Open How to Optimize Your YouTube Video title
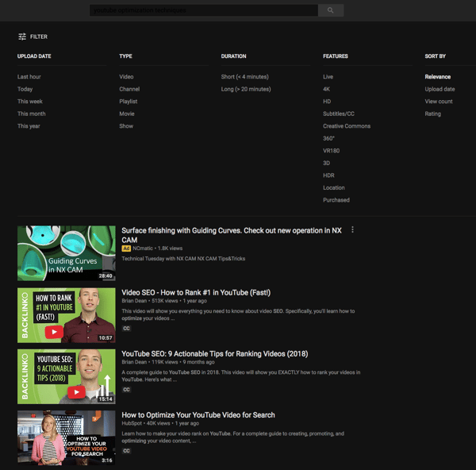This screenshot has width=476, height=470. 198,414
